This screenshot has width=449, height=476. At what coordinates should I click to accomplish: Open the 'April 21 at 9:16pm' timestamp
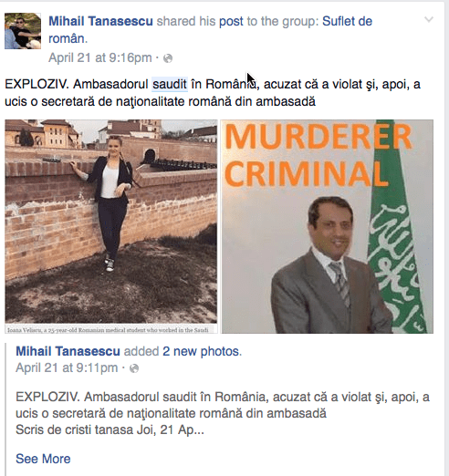pos(100,57)
